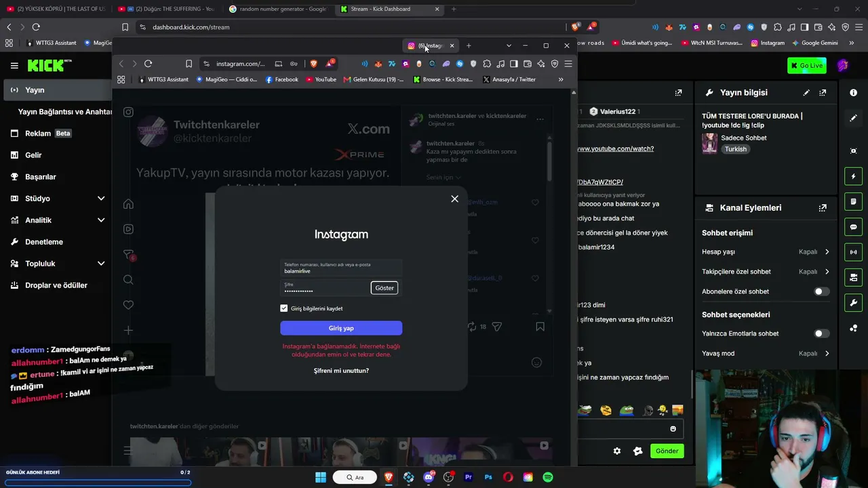This screenshot has width=868, height=488.
Task: Toggle 'Yalnızca Emotlarla sohbet' switch
Action: pos(821,333)
